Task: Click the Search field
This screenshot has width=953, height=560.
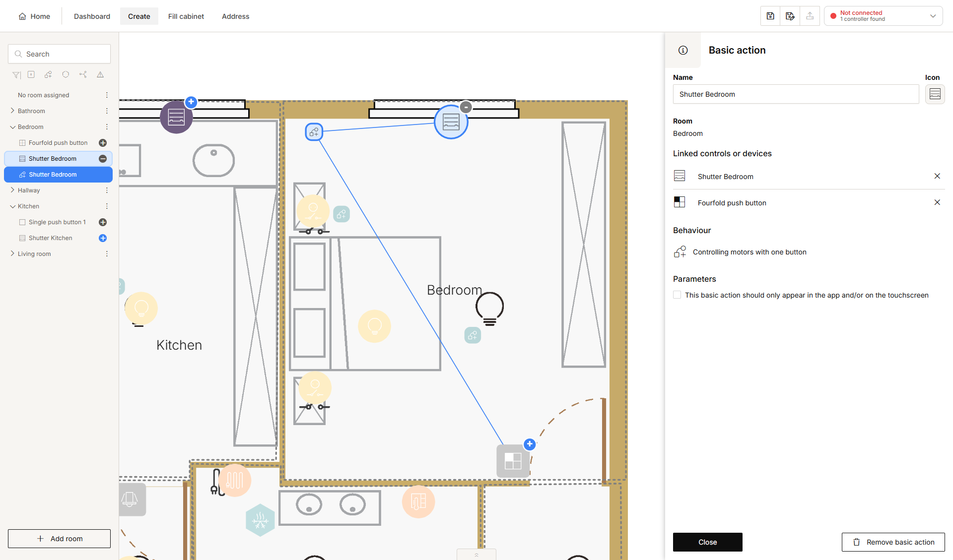Action: (x=59, y=54)
